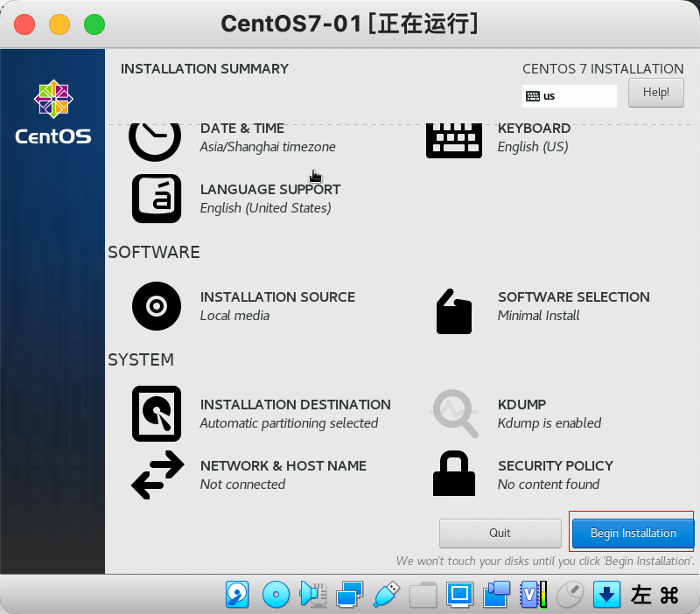This screenshot has height=614, width=700.
Task: Click VirtualBox hard disk activity icon
Action: (x=237, y=595)
